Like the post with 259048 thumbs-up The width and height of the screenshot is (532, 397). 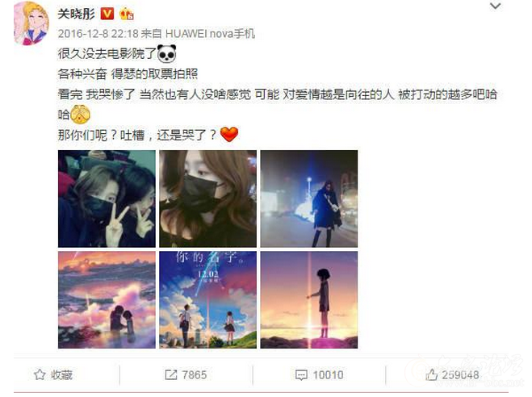pyautogui.click(x=452, y=374)
